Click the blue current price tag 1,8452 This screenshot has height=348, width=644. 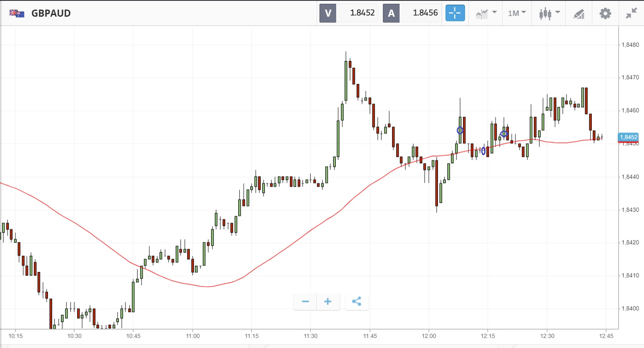(x=628, y=137)
